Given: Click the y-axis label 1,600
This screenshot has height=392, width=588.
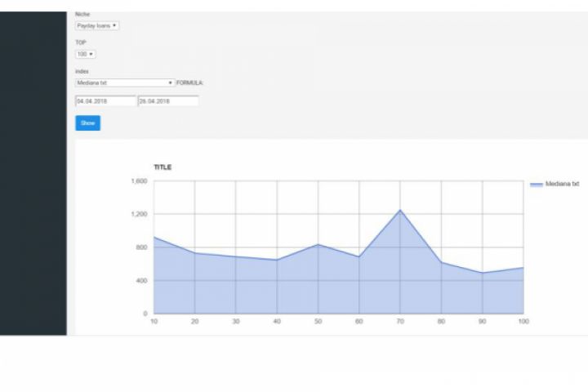Looking at the screenshot, I should (x=139, y=180).
